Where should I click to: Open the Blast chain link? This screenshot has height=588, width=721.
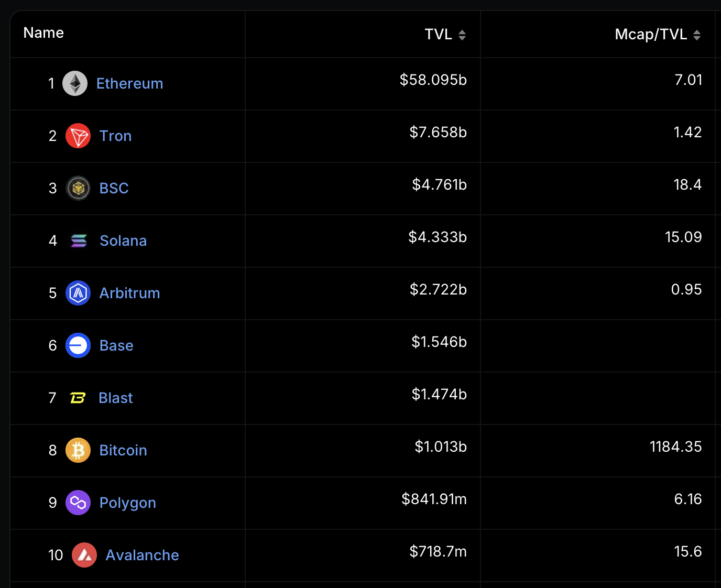[x=116, y=398]
